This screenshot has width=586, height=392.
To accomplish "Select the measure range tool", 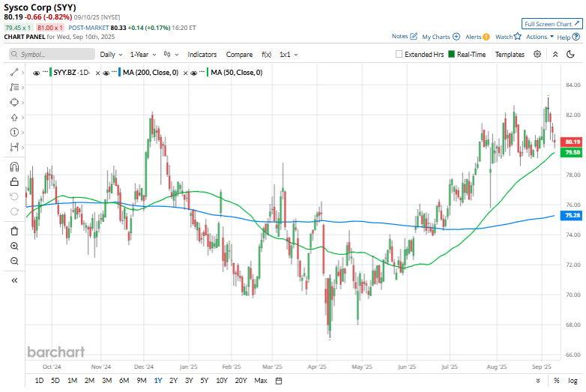I will pos(14,147).
